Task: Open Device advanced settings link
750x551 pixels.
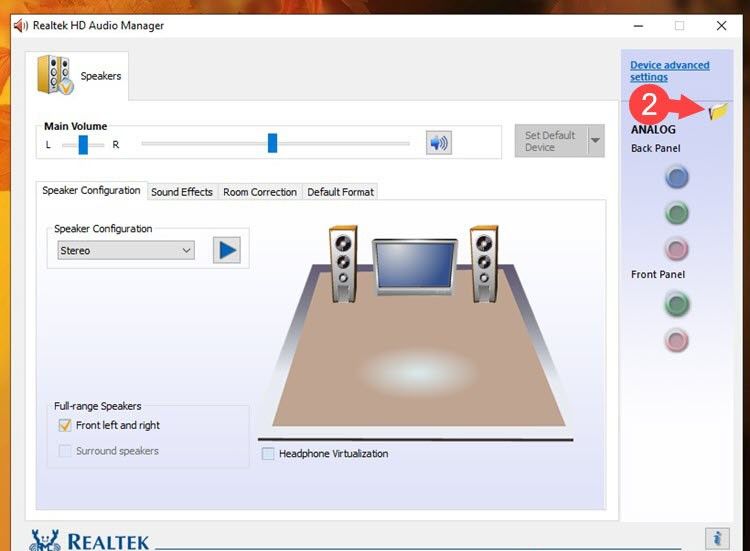Action: (669, 71)
